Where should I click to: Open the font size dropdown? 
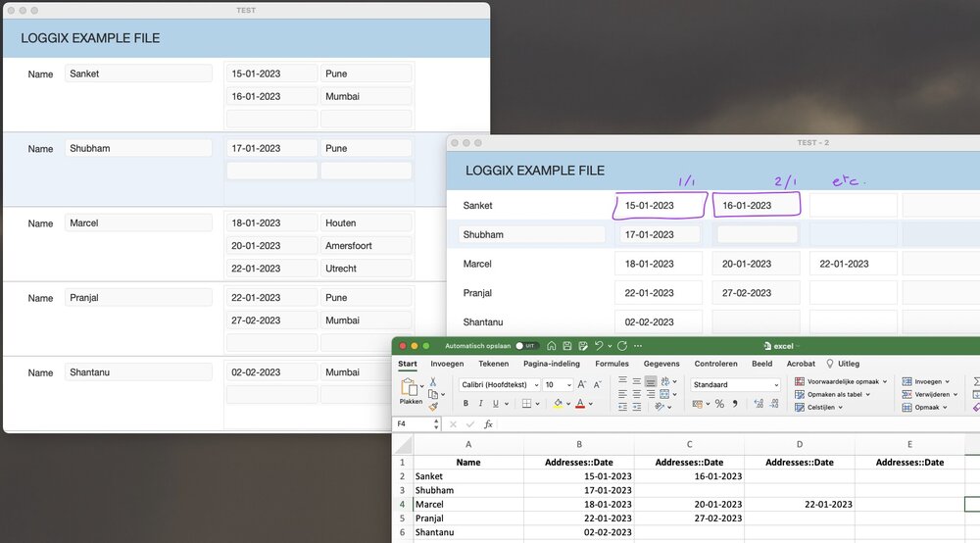(x=570, y=385)
